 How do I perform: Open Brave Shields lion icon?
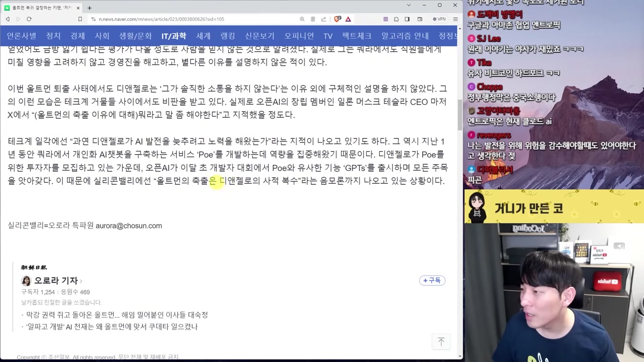pyautogui.click(x=337, y=19)
